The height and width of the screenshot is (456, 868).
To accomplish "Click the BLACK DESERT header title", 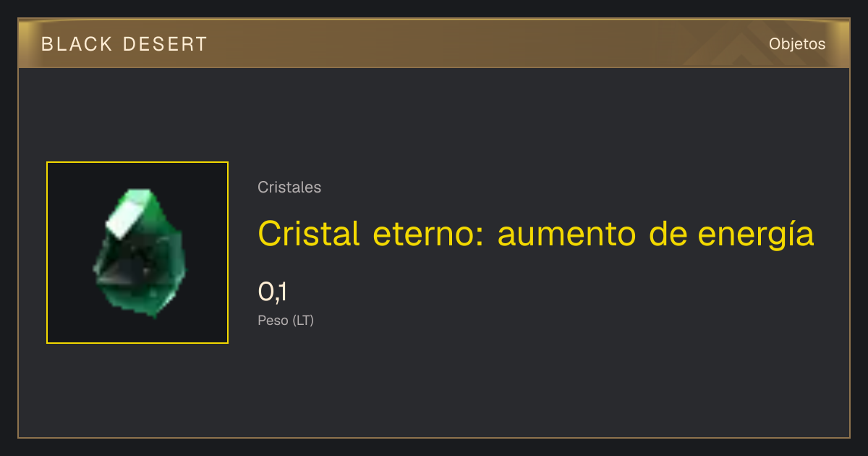I will 124,44.
